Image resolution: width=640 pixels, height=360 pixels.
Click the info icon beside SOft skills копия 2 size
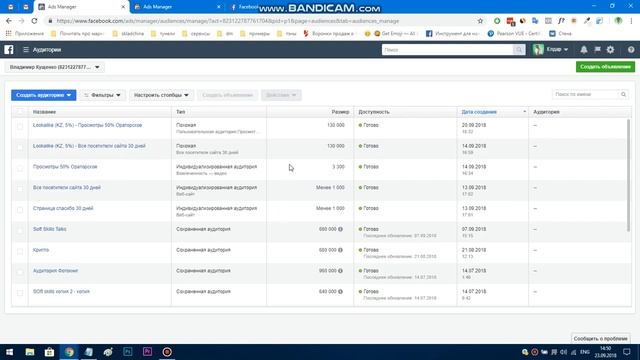tap(340, 292)
